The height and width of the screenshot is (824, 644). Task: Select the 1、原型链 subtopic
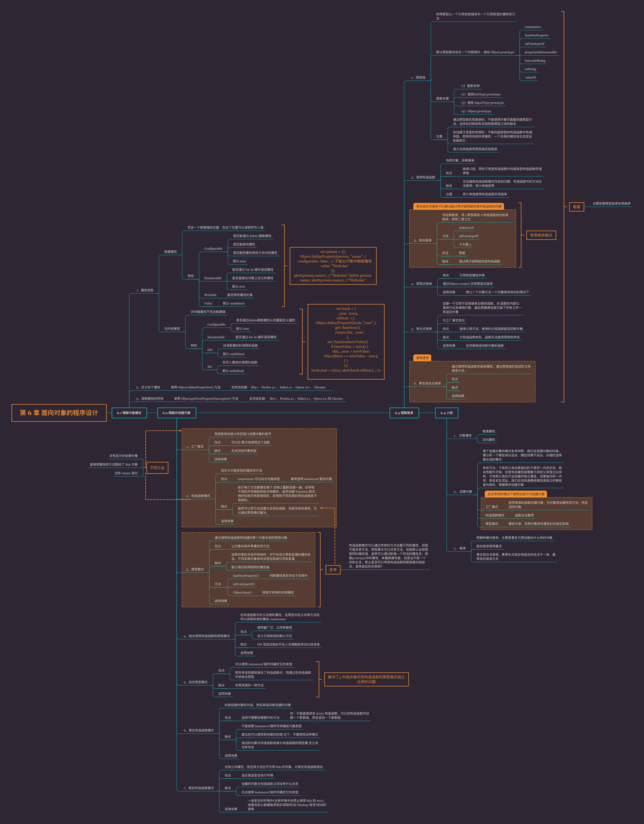pos(418,77)
